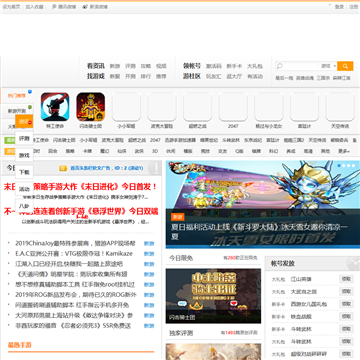This screenshot has width=360, height=360.
Task: Select 八卦 in the floating side menu
Action: pos(24,206)
